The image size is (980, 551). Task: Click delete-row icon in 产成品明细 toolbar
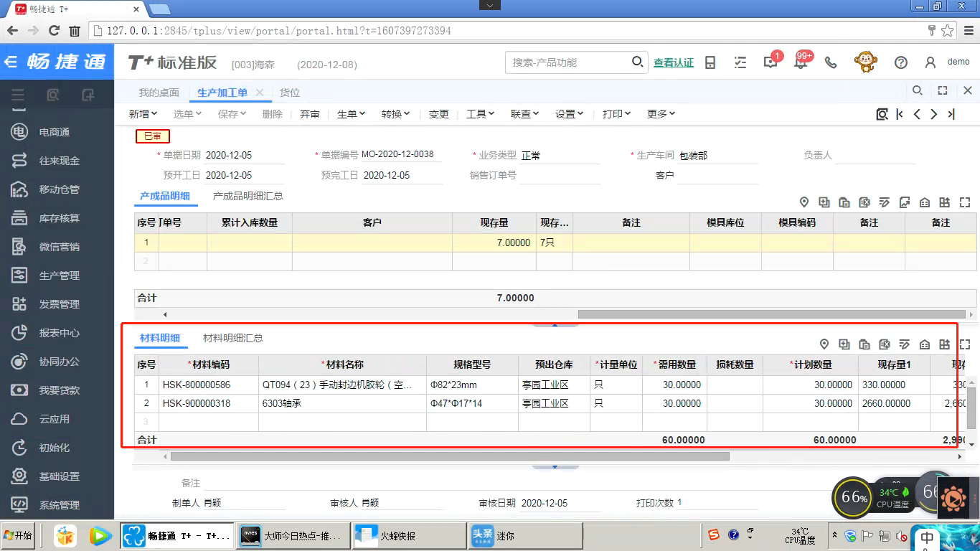click(x=864, y=202)
